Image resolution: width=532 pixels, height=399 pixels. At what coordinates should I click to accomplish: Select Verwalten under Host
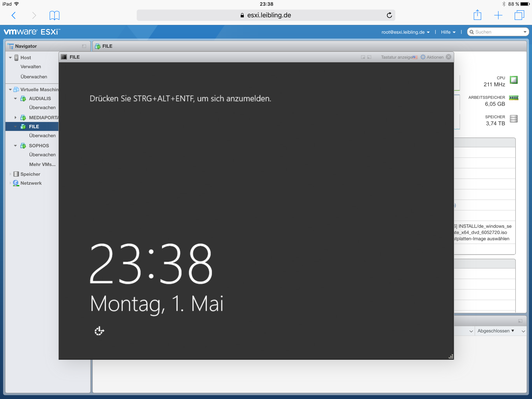pyautogui.click(x=31, y=67)
